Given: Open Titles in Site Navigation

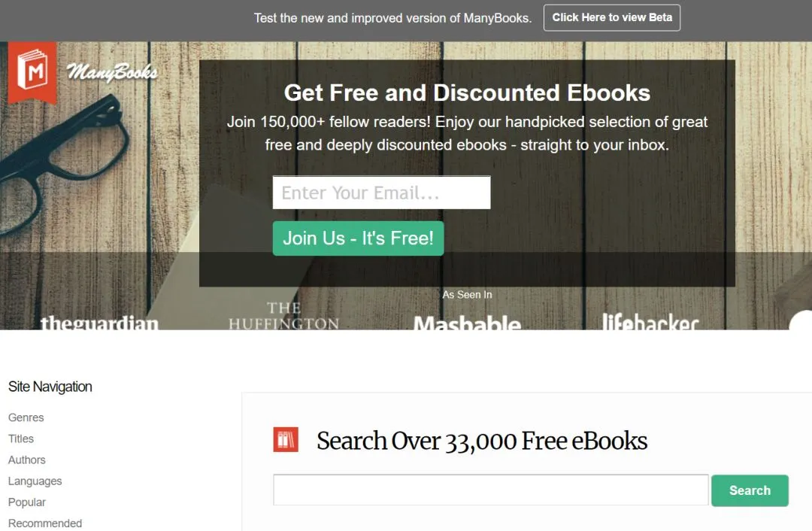Looking at the screenshot, I should (x=21, y=438).
